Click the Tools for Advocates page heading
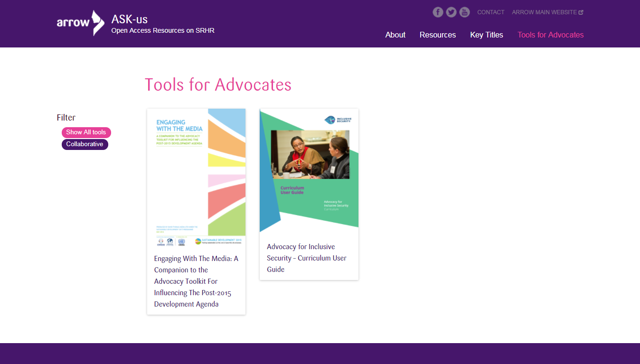This screenshot has width=640, height=364. tap(218, 84)
